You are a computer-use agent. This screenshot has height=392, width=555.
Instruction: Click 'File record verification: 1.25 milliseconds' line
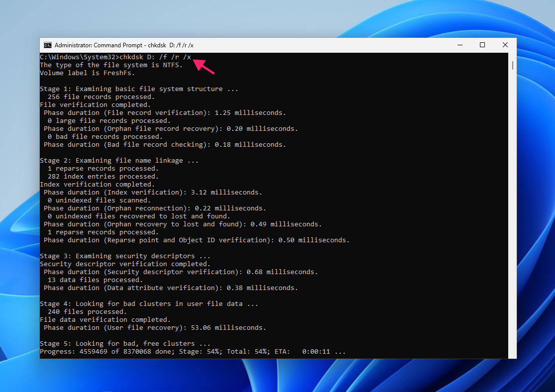[x=165, y=112]
